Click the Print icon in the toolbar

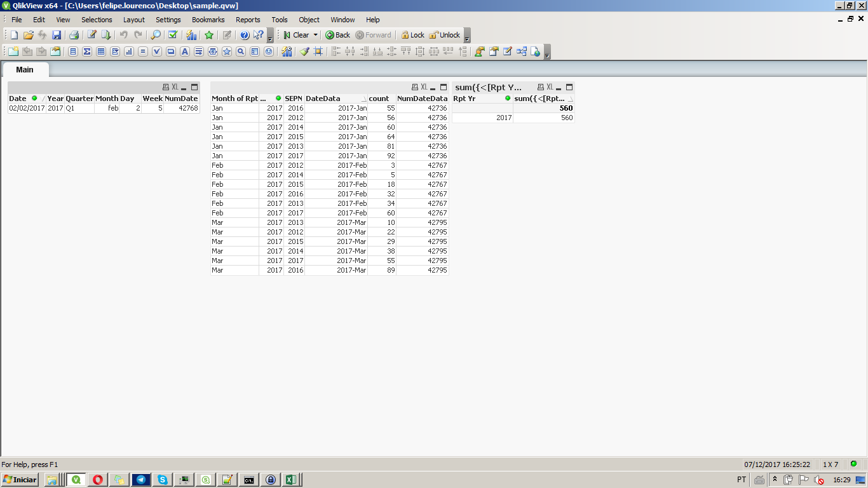click(74, 35)
